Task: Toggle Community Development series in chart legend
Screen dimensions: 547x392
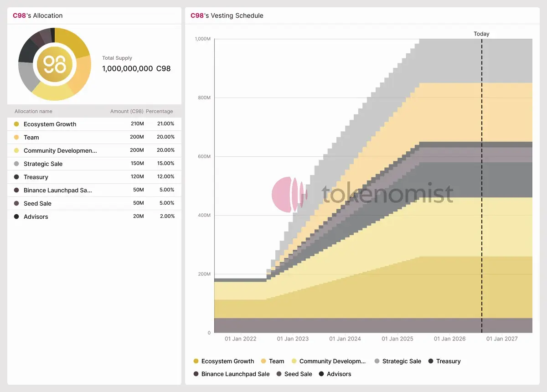Action: coord(328,361)
